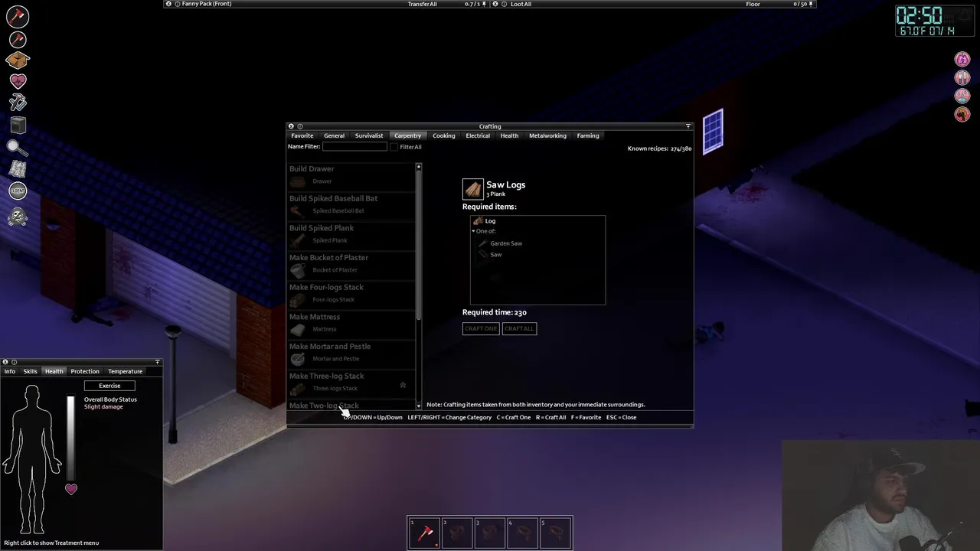Select the Build Drawer recipe
980x551 pixels.
click(x=351, y=175)
